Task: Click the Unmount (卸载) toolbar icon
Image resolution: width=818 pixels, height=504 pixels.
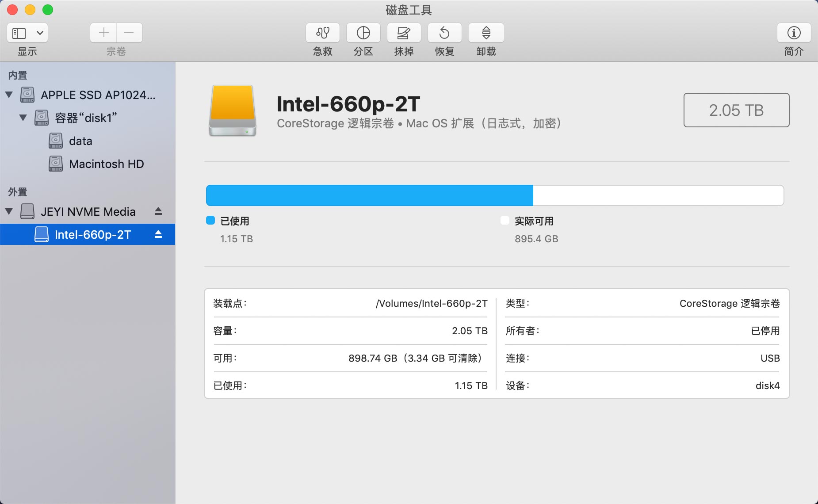Action: (x=486, y=33)
